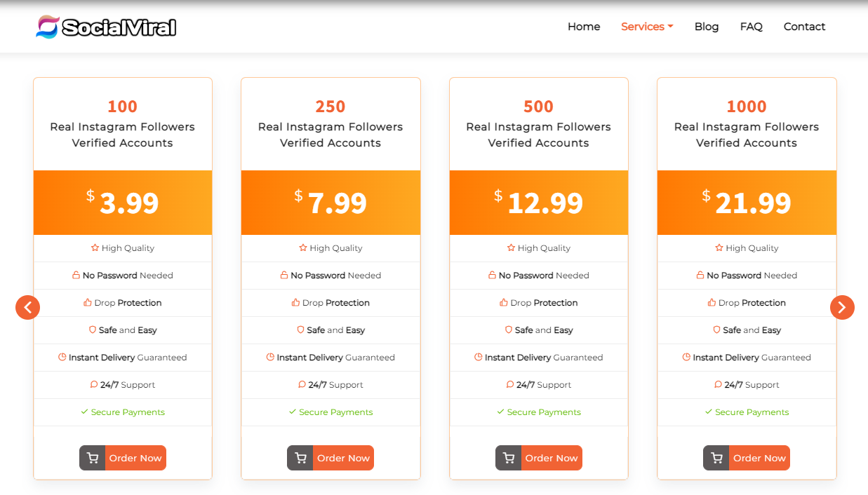The width and height of the screenshot is (868, 495).
Task: Click lock icon in the 250 followers card
Action: [284, 275]
